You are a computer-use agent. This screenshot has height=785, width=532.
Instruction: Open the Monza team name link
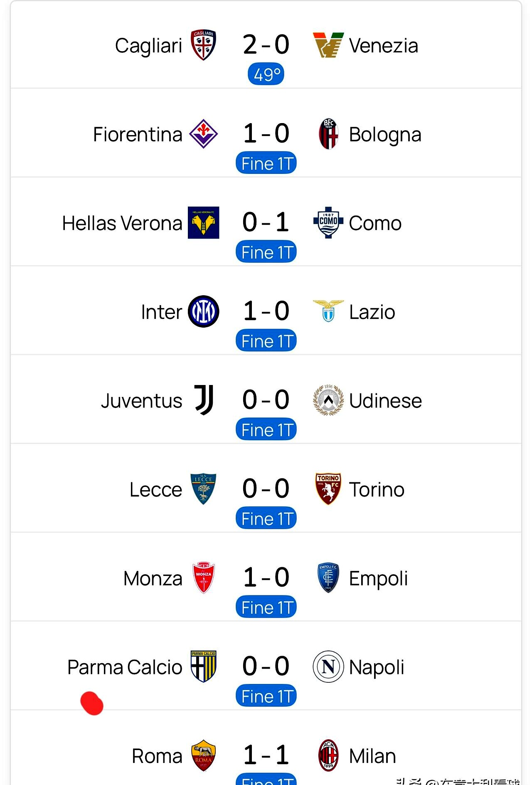pyautogui.click(x=153, y=578)
